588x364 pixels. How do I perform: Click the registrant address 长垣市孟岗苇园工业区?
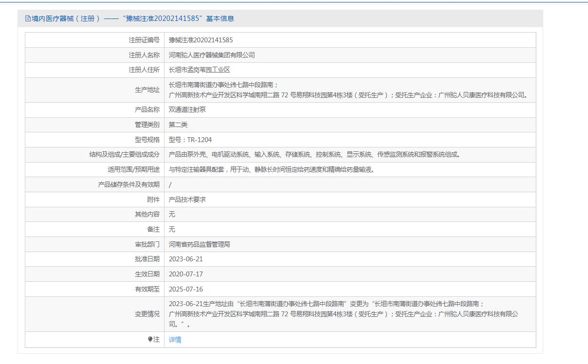(199, 70)
